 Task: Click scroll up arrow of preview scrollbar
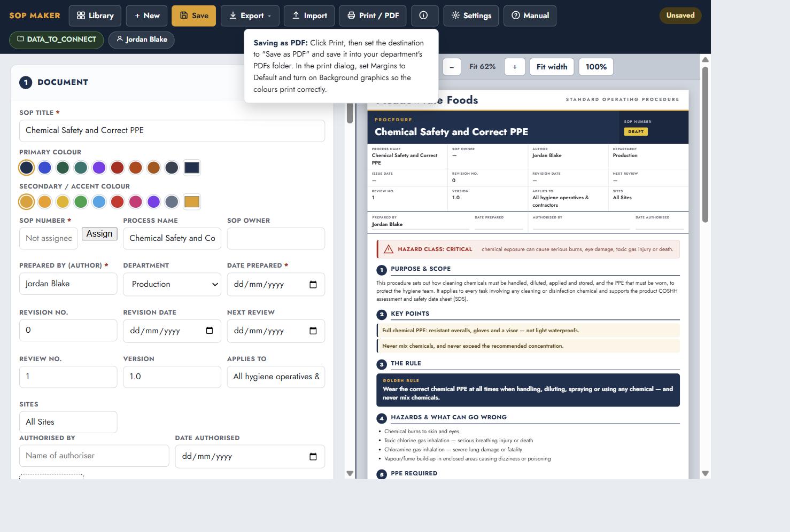(705, 60)
